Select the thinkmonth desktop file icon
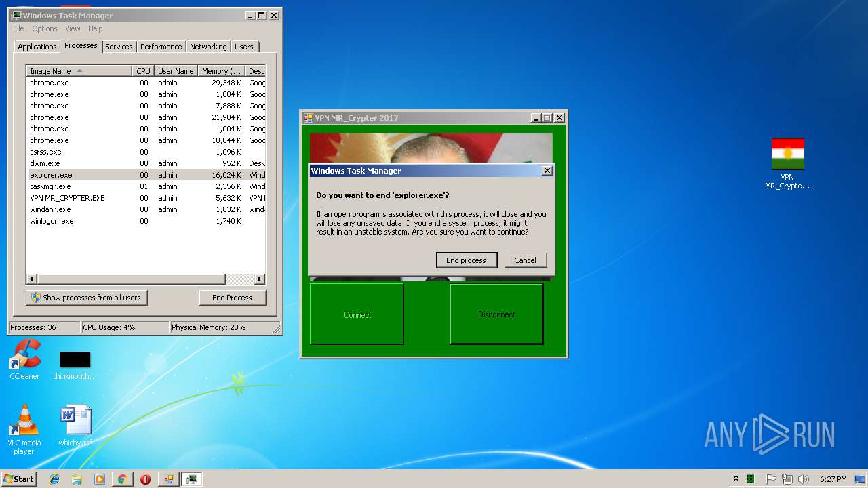The width and height of the screenshot is (868, 488). [75, 365]
